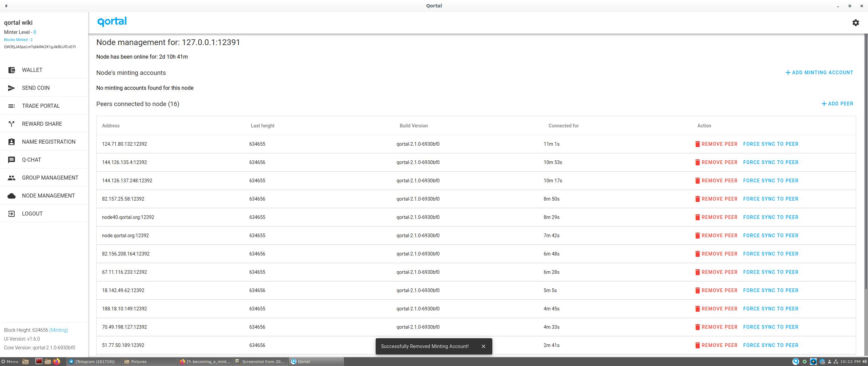Click the Reward Share fork icon

12,124
